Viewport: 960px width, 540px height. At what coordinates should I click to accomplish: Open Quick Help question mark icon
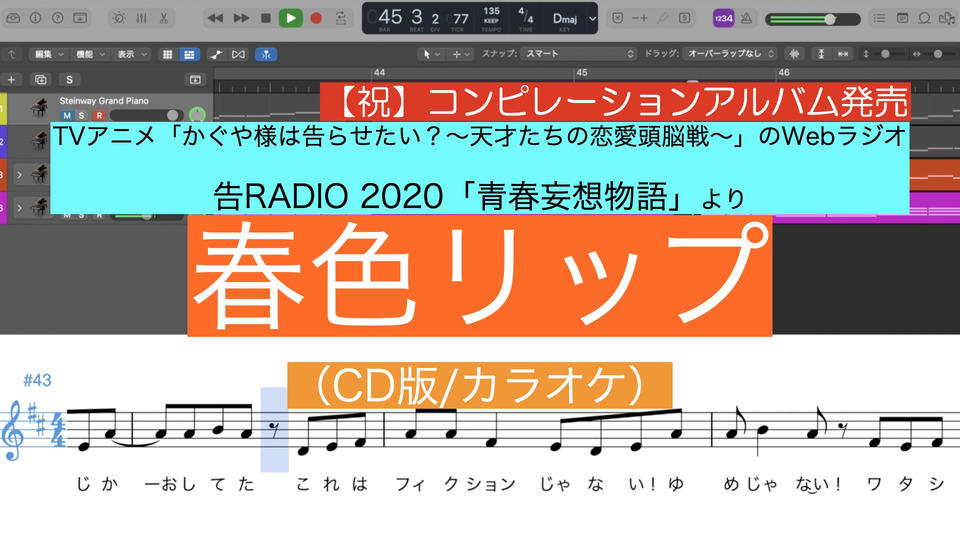point(58,18)
